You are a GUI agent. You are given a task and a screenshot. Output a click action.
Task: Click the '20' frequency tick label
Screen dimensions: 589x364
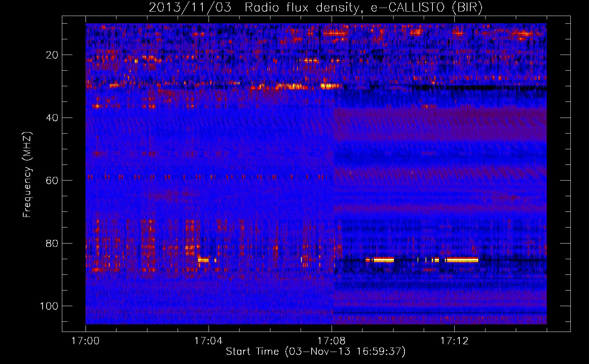click(52, 55)
